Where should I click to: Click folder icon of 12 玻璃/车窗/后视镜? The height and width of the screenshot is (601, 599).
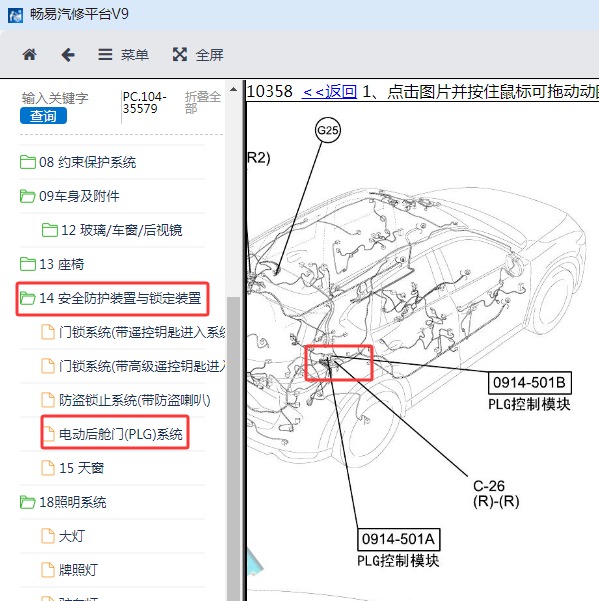click(50, 230)
